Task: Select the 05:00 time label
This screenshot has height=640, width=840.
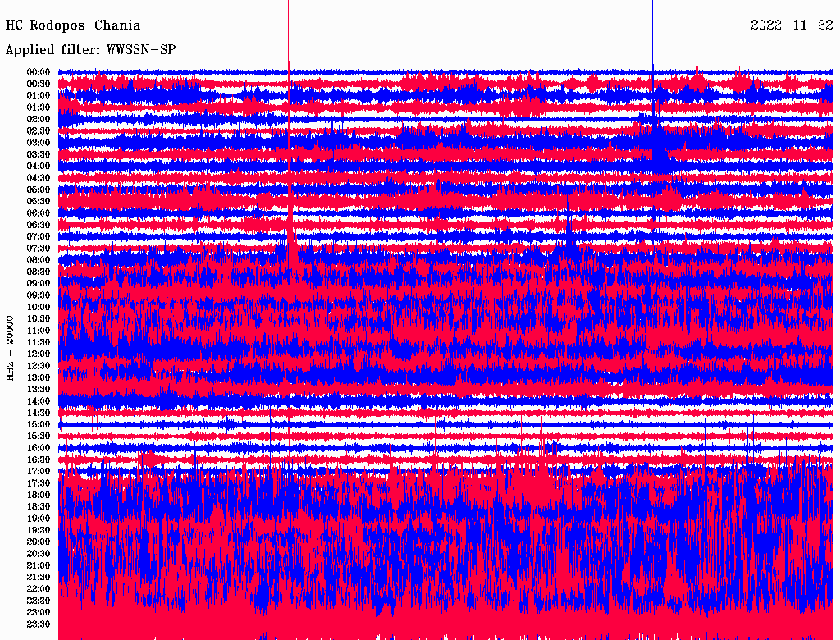Action: click(x=39, y=190)
